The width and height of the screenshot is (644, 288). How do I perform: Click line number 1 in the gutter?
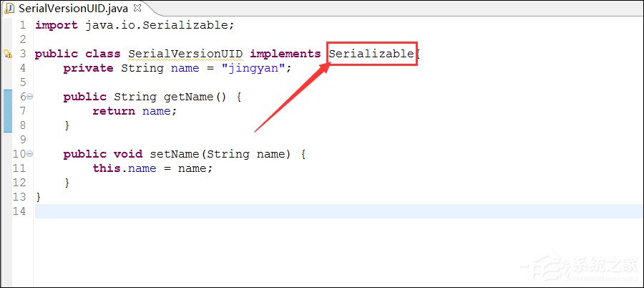click(23, 25)
